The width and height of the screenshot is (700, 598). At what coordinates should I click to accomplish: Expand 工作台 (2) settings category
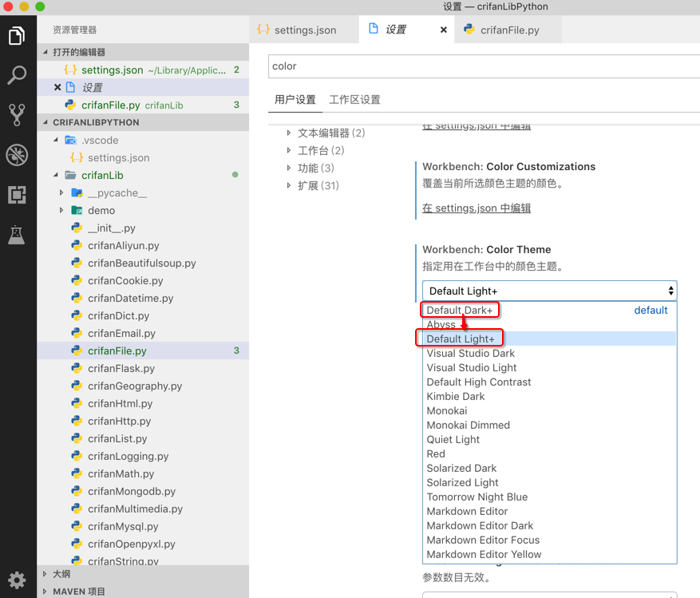(x=289, y=151)
